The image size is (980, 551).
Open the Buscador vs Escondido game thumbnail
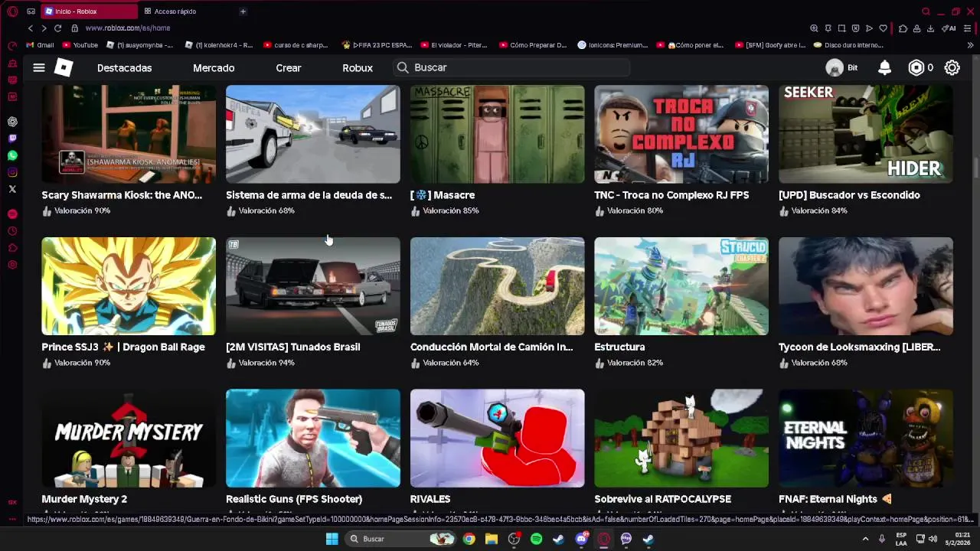point(866,134)
